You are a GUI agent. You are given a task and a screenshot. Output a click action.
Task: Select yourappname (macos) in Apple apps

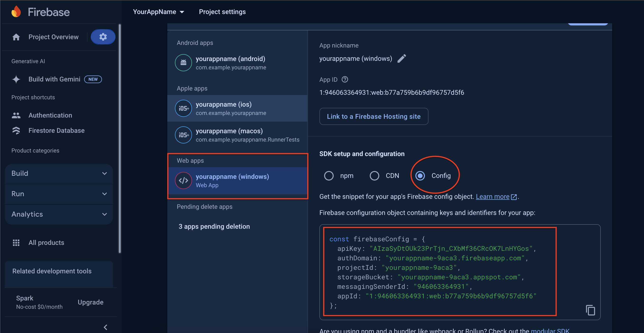coord(237,135)
